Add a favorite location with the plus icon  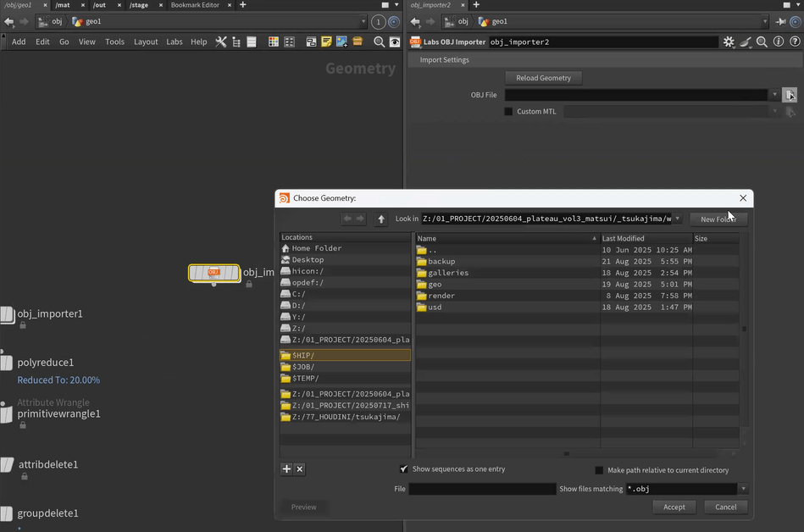pos(286,469)
